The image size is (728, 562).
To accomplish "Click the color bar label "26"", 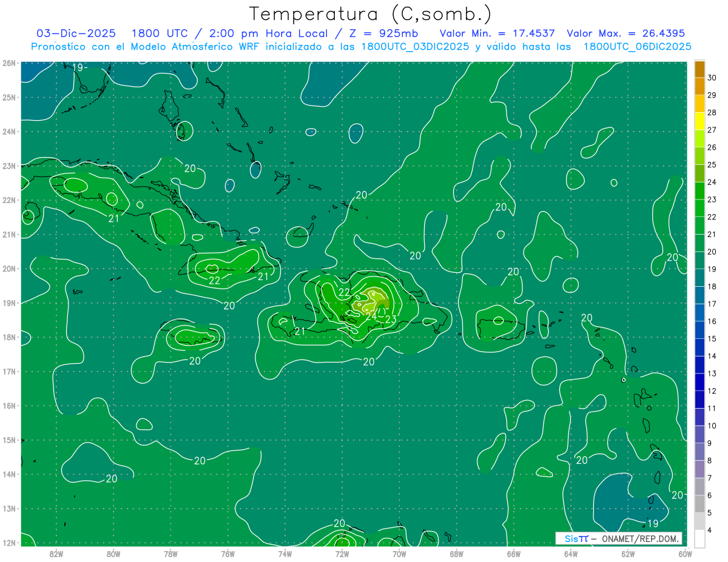I will coord(712,147).
